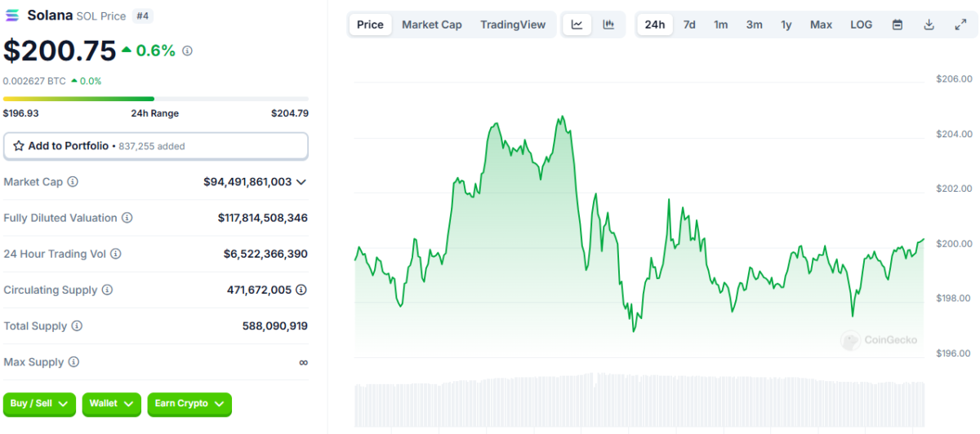Switch to line chart view icon
Viewport: 980px width, 434px height.
577,24
